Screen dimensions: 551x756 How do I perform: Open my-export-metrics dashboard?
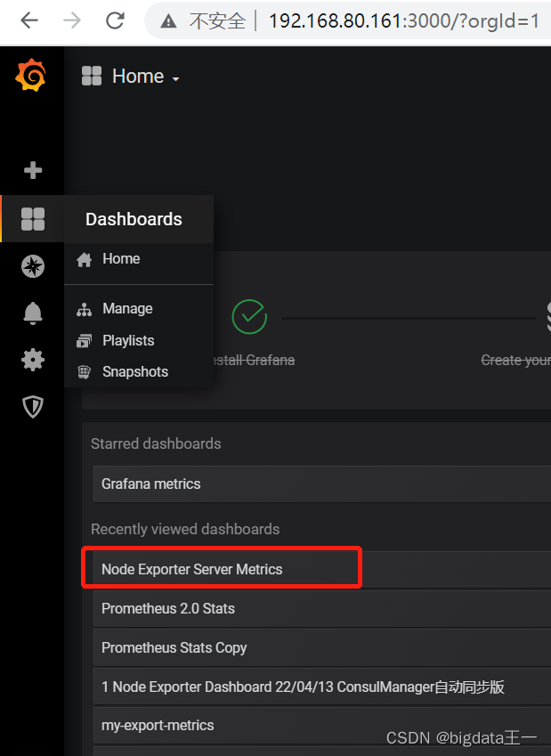pyautogui.click(x=322, y=725)
